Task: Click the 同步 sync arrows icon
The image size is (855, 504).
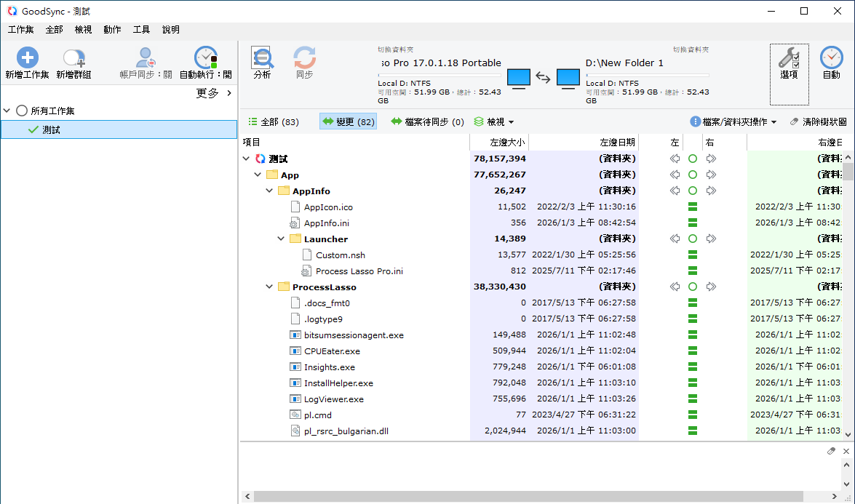Action: coord(304,57)
